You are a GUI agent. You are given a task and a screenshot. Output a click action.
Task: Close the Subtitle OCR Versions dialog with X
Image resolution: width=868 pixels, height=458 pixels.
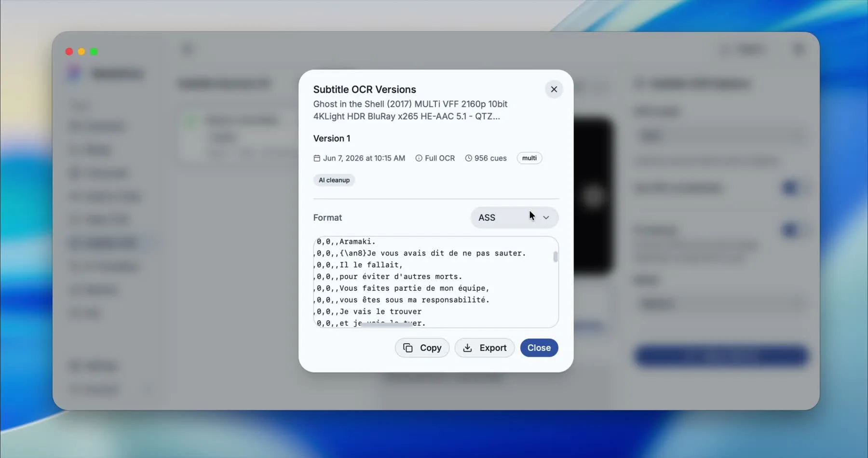(x=554, y=89)
